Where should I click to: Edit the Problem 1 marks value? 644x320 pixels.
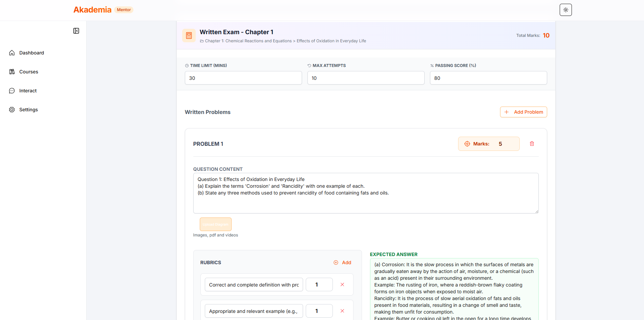click(x=505, y=144)
